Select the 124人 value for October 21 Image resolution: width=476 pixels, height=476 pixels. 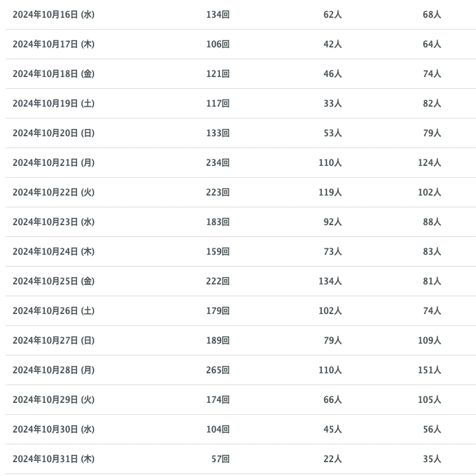(x=429, y=163)
